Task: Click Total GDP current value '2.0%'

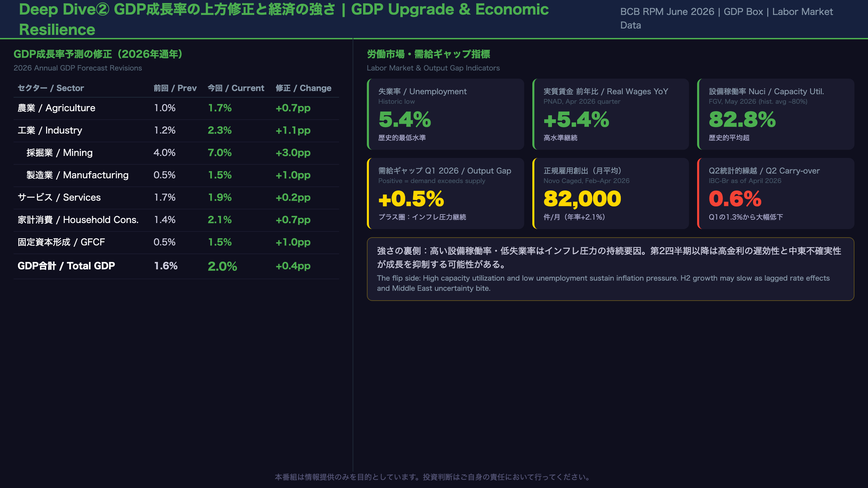Action: 222,266
